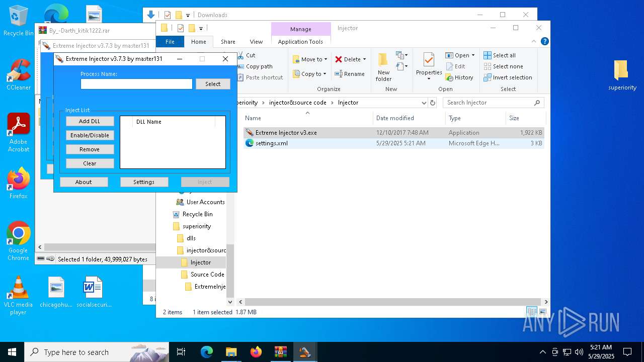This screenshot has width=644, height=362.
Task: Click Select button next to Process Name
Action: 213,84
